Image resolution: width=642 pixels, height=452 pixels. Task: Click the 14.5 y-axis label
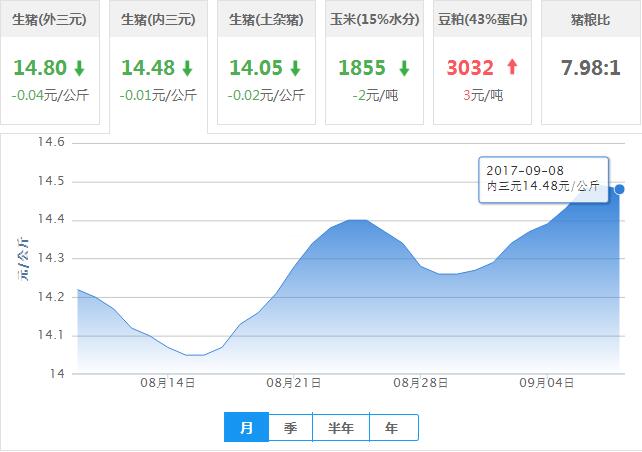[x=51, y=181]
